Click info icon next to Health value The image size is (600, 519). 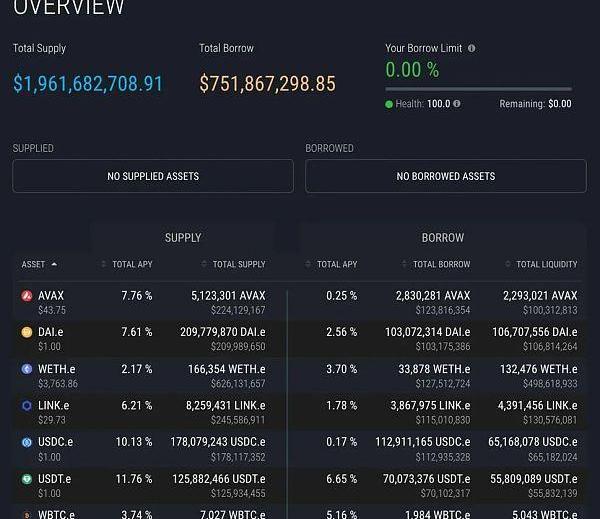click(x=457, y=104)
